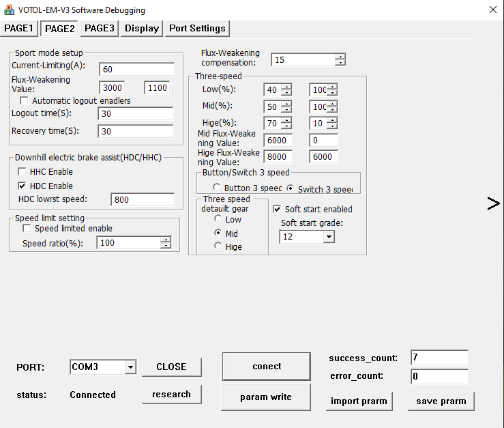Toggle Speed limited enable checkbox
This screenshot has width=504, height=428.
[x=27, y=229]
